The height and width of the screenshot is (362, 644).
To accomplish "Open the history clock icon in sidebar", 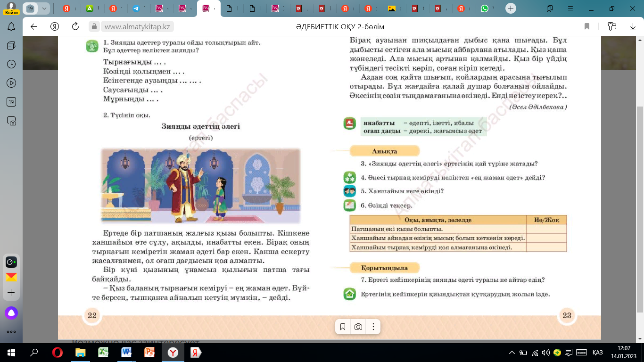I will [11, 65].
